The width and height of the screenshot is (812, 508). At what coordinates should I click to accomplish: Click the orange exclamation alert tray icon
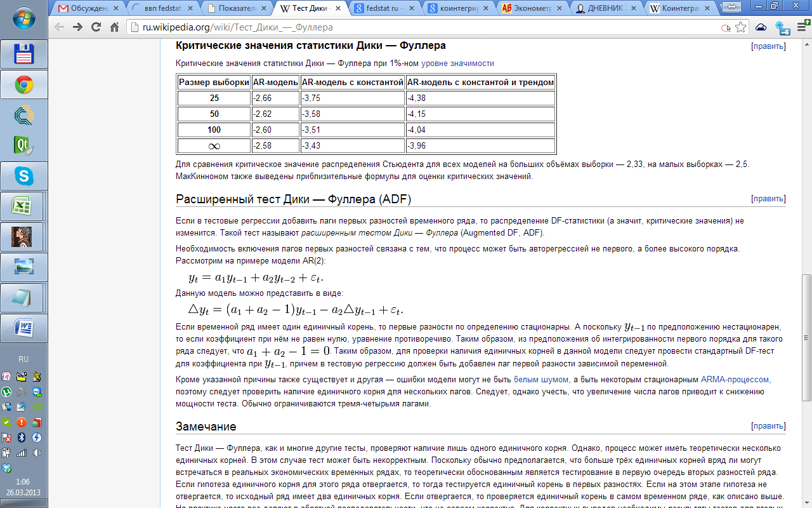tap(22, 422)
